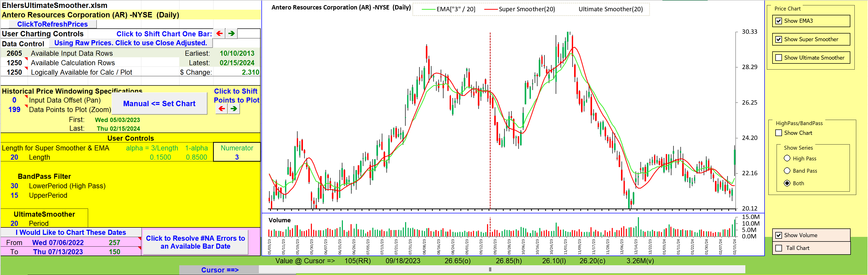Click Earliest date 10/10/2013 cell

(237, 53)
